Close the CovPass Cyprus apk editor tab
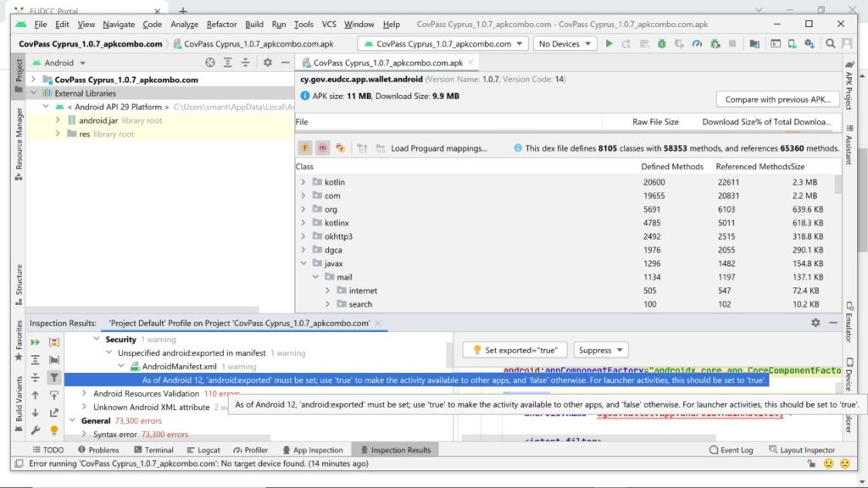 click(x=470, y=63)
